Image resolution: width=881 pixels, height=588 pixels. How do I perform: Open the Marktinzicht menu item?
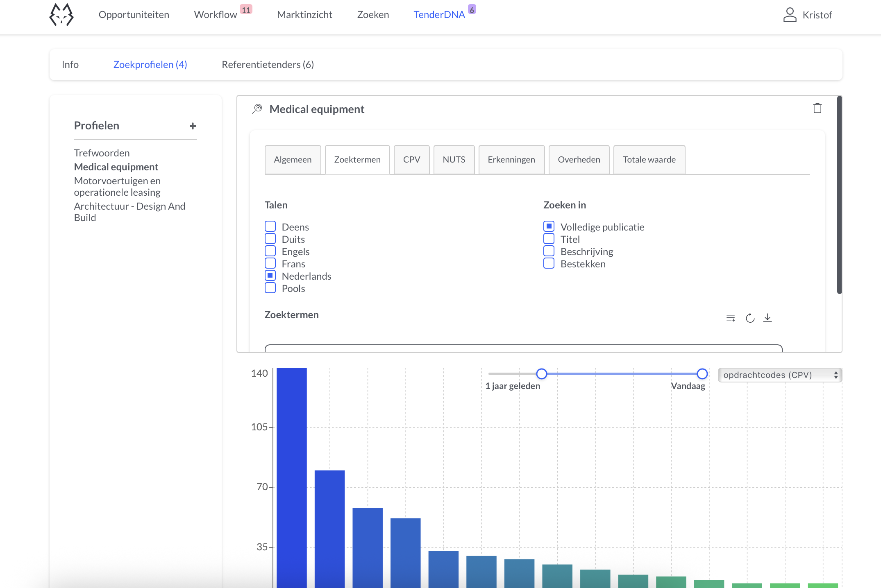click(x=304, y=15)
